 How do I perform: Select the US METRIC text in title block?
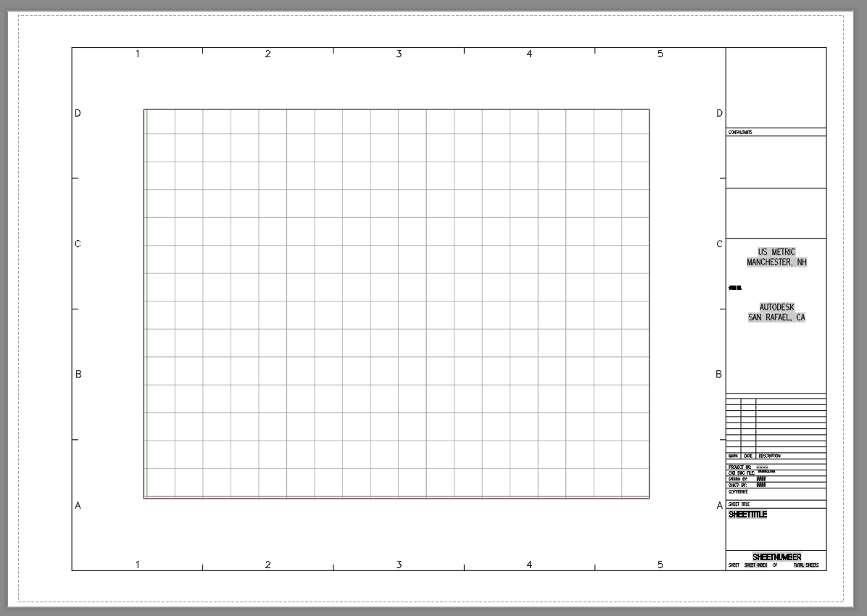tap(776, 251)
